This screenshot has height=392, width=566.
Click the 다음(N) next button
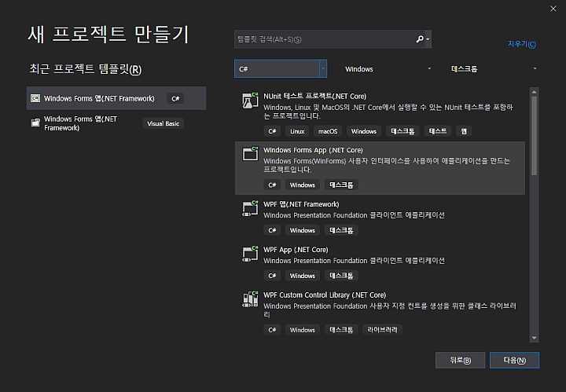(514, 361)
